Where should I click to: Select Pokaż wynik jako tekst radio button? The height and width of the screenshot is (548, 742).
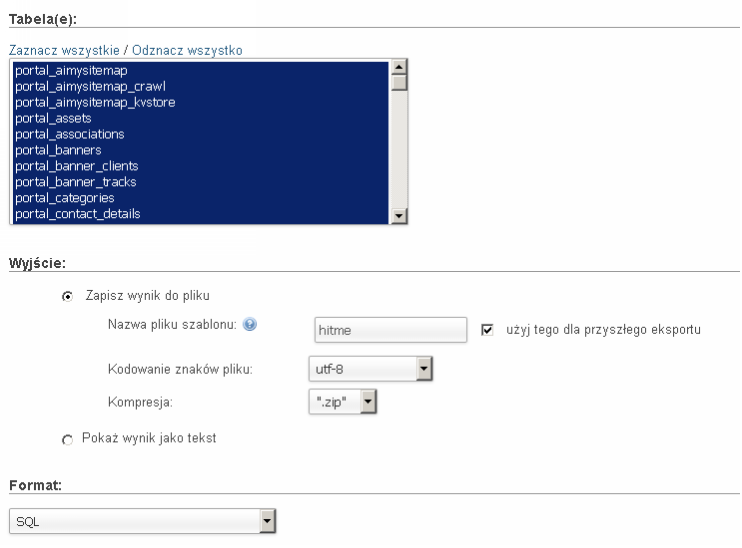[67, 440]
